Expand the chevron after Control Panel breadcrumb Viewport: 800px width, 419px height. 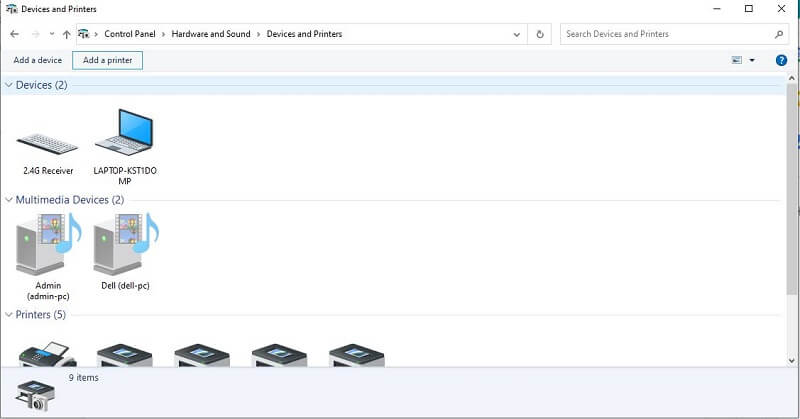coord(164,34)
